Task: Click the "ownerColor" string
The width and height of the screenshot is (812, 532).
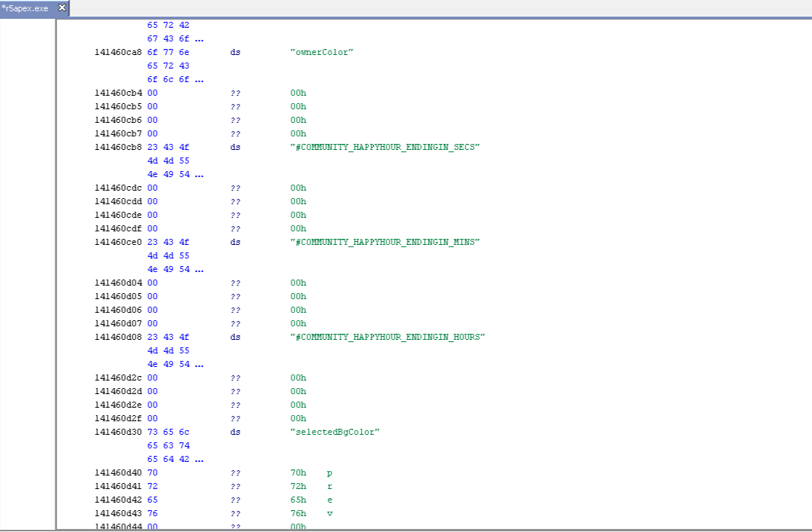Action: (x=322, y=53)
